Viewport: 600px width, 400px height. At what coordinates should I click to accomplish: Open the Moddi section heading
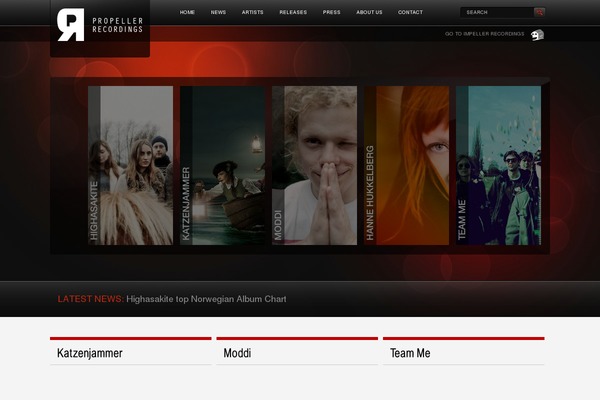pyautogui.click(x=237, y=353)
